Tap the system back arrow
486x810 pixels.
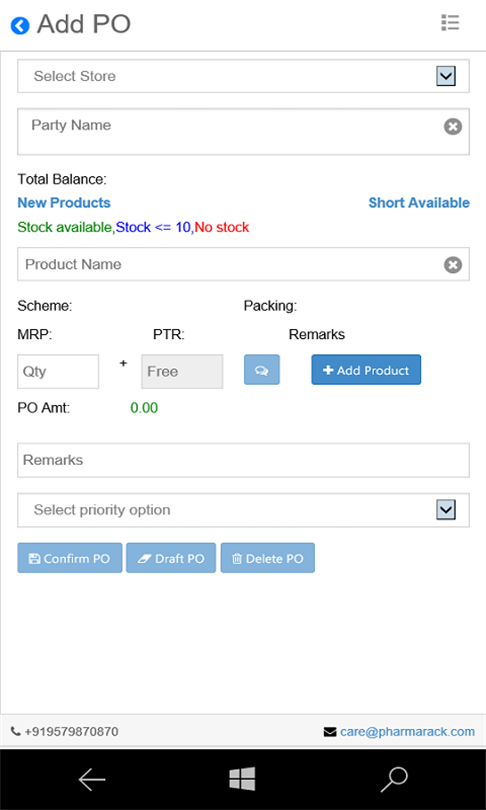click(92, 780)
